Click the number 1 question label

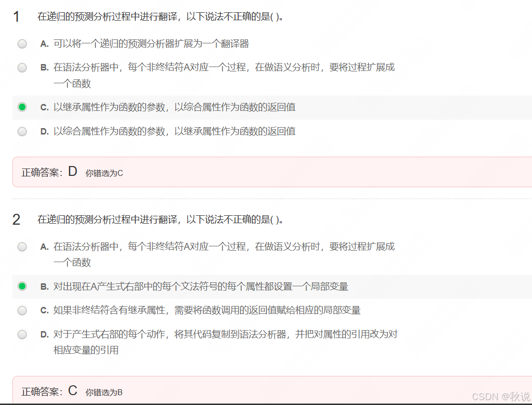(16, 16)
